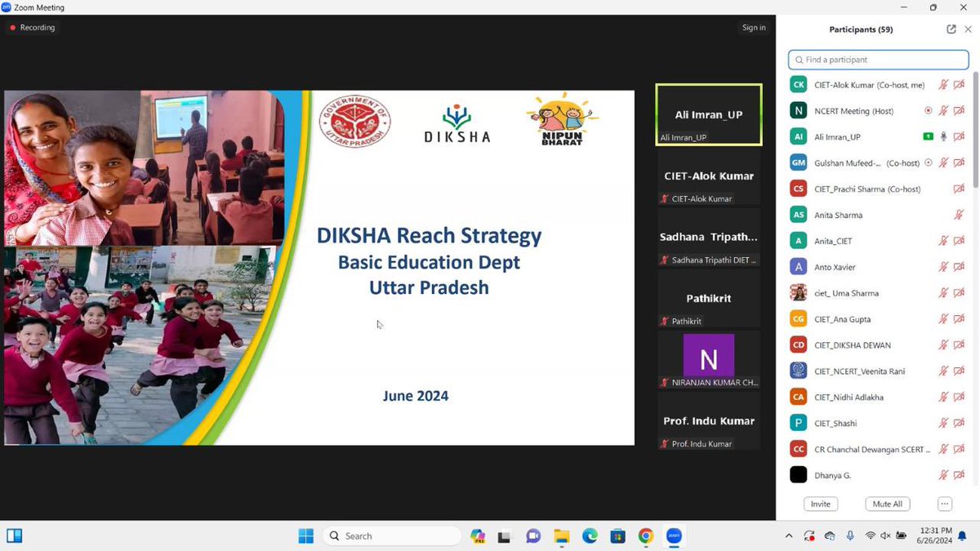Click the Zoom app taskbar icon

point(674,536)
